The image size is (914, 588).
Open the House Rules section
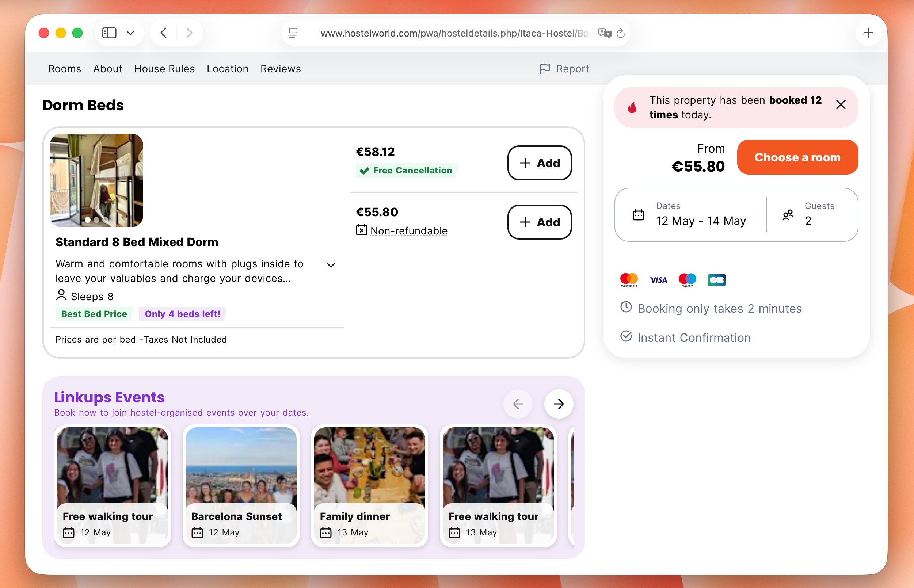coord(164,69)
